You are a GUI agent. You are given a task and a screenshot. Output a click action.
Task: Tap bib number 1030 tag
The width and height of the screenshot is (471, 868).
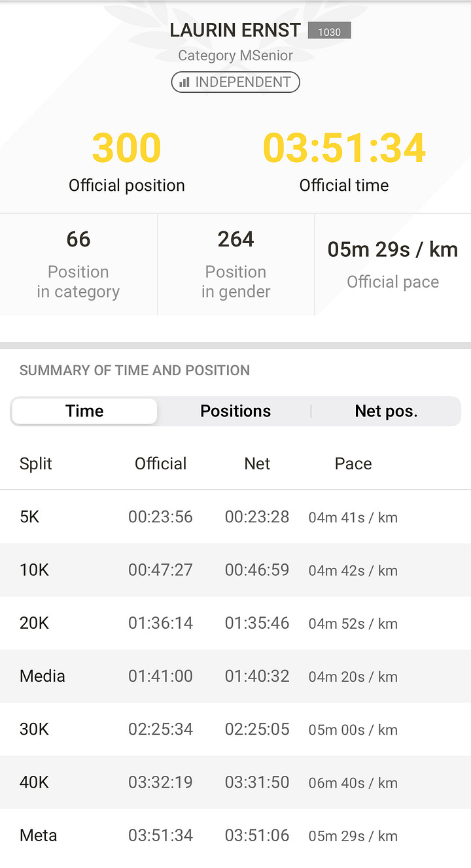coord(329,31)
